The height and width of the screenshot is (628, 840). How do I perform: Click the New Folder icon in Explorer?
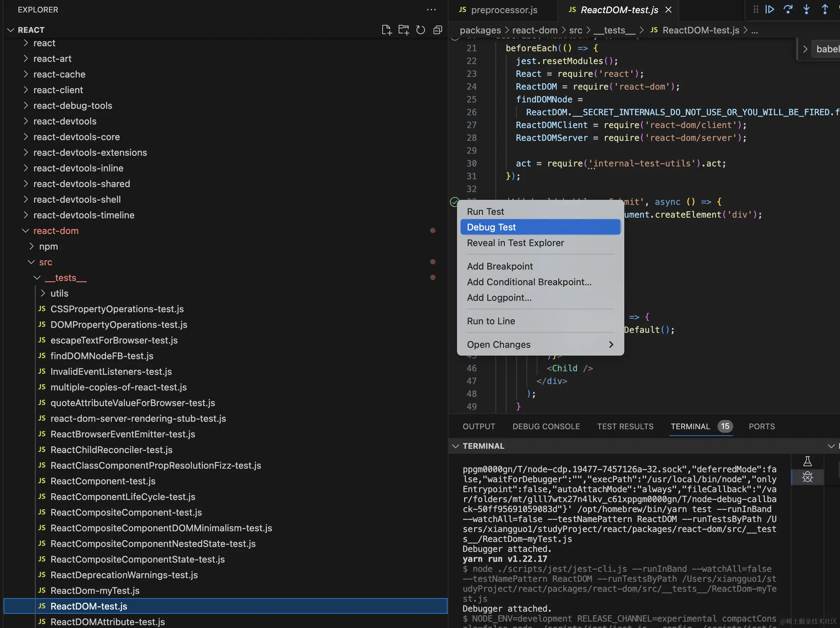pyautogui.click(x=403, y=30)
